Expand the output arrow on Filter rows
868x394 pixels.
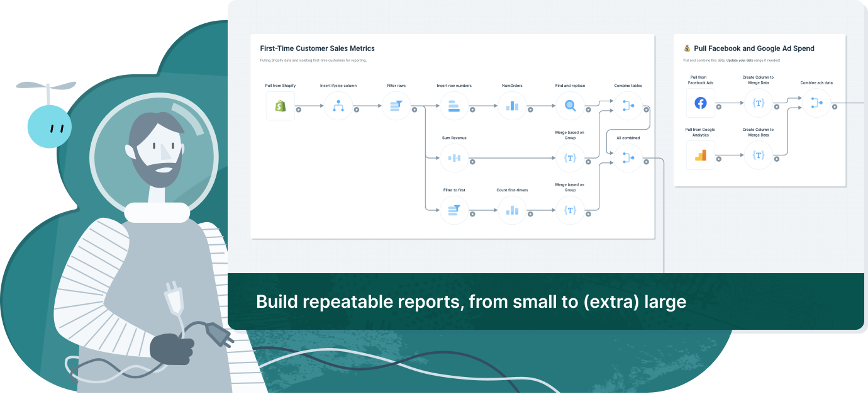point(415,111)
